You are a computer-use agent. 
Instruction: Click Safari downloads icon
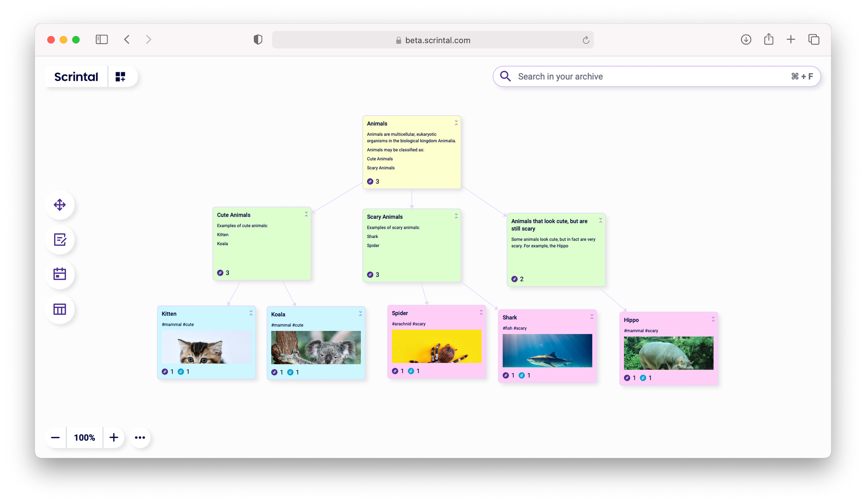tap(746, 40)
